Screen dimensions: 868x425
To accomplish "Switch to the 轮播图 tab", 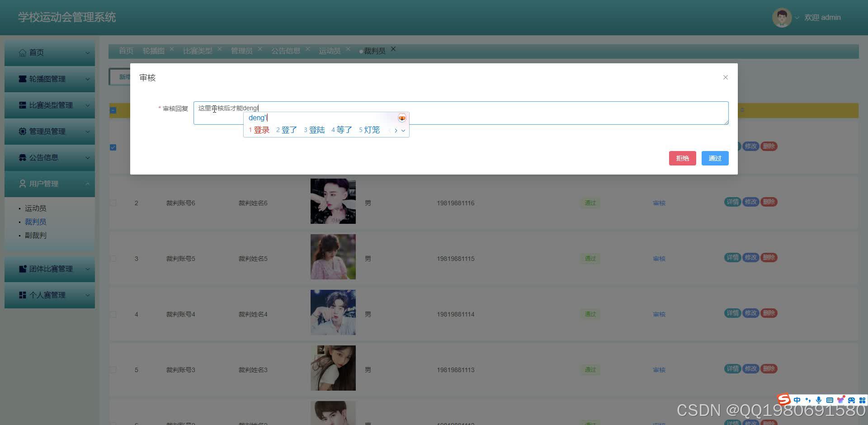I will (154, 51).
